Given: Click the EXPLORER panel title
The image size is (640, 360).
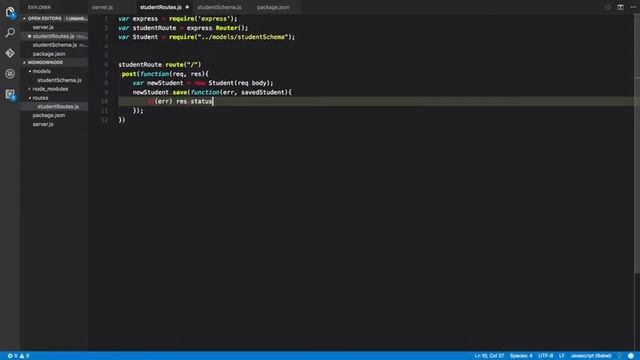Looking at the screenshot, I should click(39, 7).
